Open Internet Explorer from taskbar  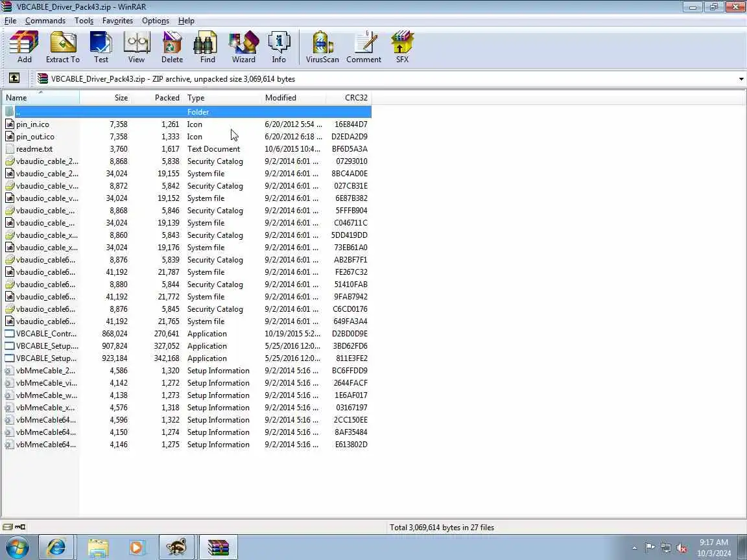pos(56,547)
